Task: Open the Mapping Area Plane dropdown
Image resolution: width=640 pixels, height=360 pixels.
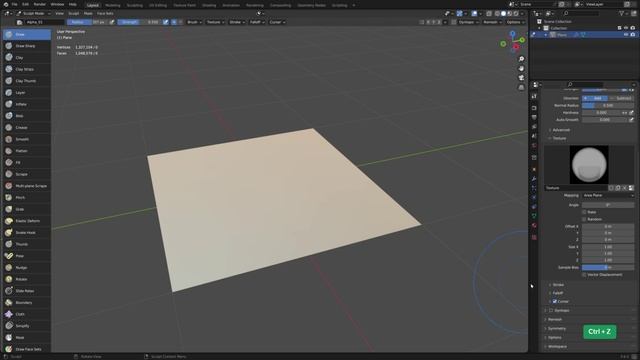Action: 608,196
